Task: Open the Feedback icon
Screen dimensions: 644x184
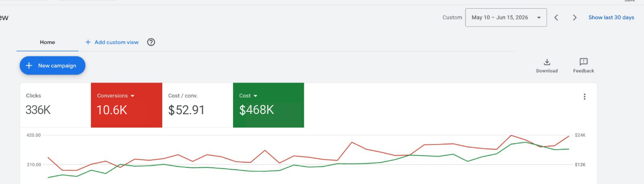Action: (583, 61)
